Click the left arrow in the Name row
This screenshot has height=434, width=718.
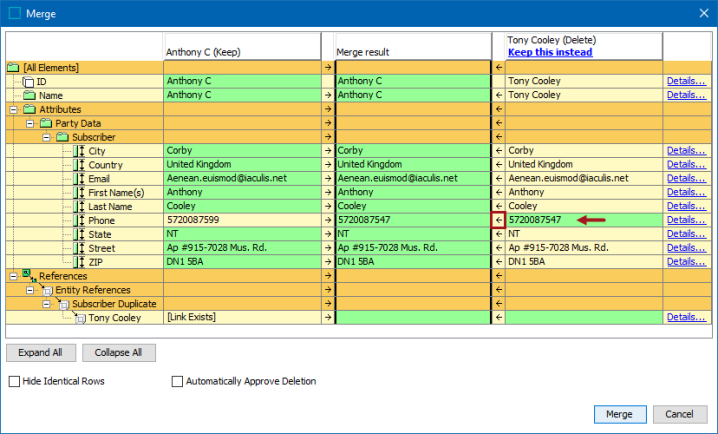(x=499, y=95)
